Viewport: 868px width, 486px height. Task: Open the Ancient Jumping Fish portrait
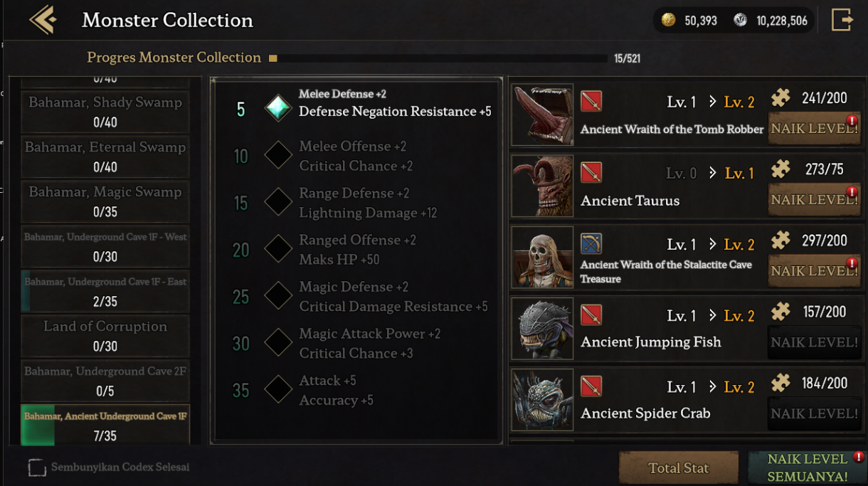click(542, 329)
